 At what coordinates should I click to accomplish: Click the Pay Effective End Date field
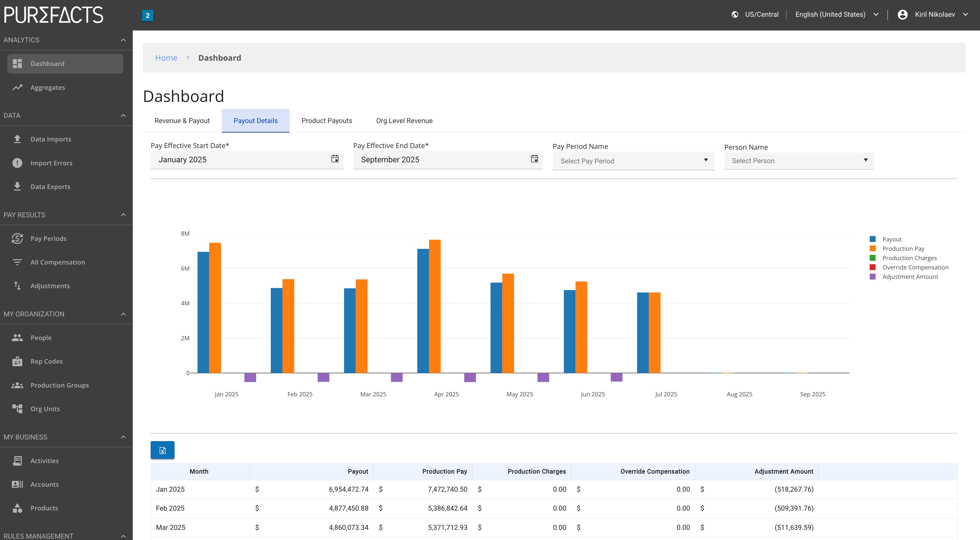(x=448, y=160)
